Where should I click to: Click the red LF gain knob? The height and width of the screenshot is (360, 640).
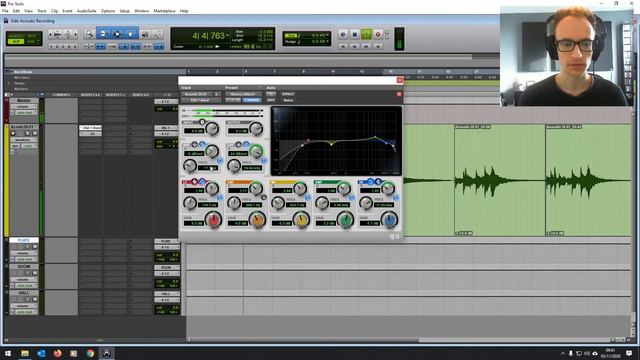coord(213,220)
